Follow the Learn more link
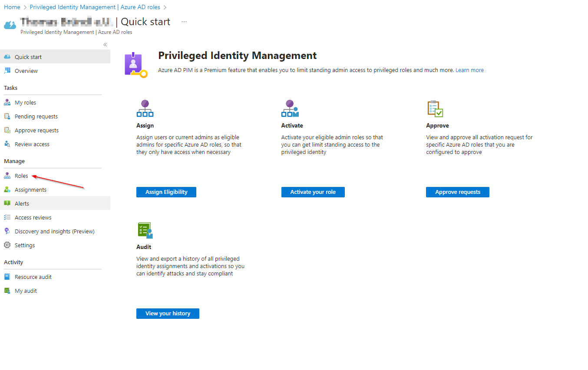Screen dimensions: 588x370 (x=469, y=70)
